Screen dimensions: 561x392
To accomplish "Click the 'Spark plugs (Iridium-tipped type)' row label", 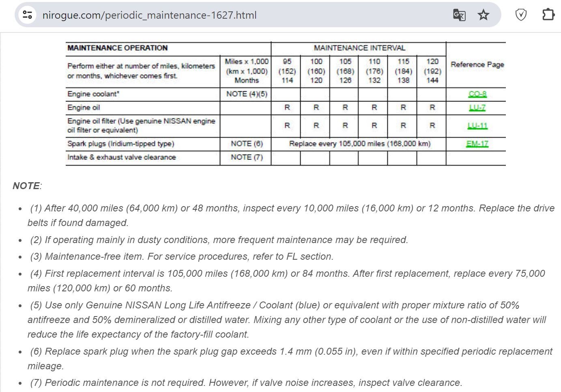I will pyautogui.click(x=121, y=144).
